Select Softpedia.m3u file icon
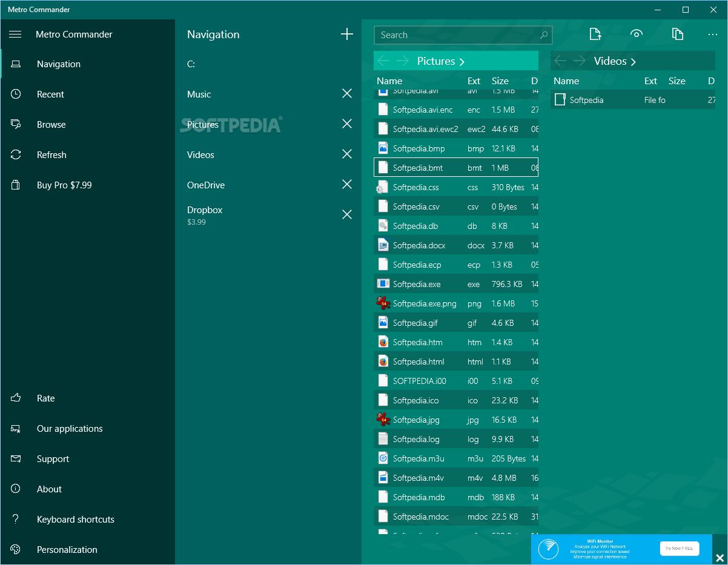 coord(383,458)
